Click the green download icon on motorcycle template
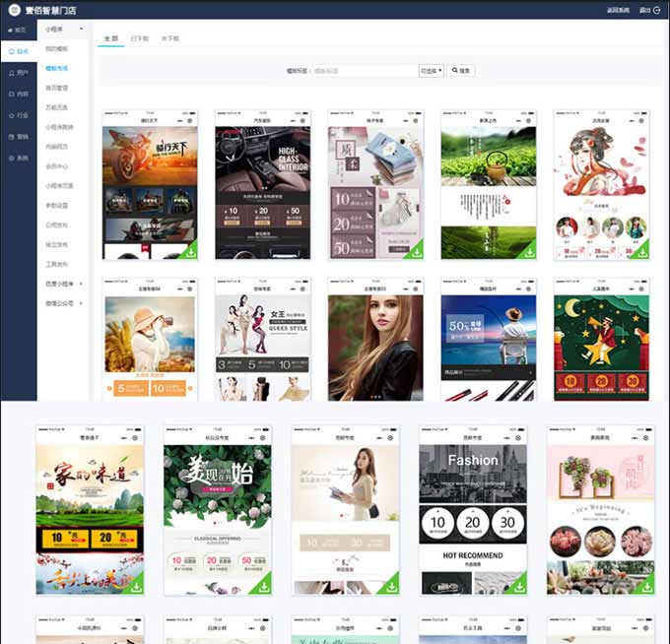670x644 pixels. click(191, 252)
